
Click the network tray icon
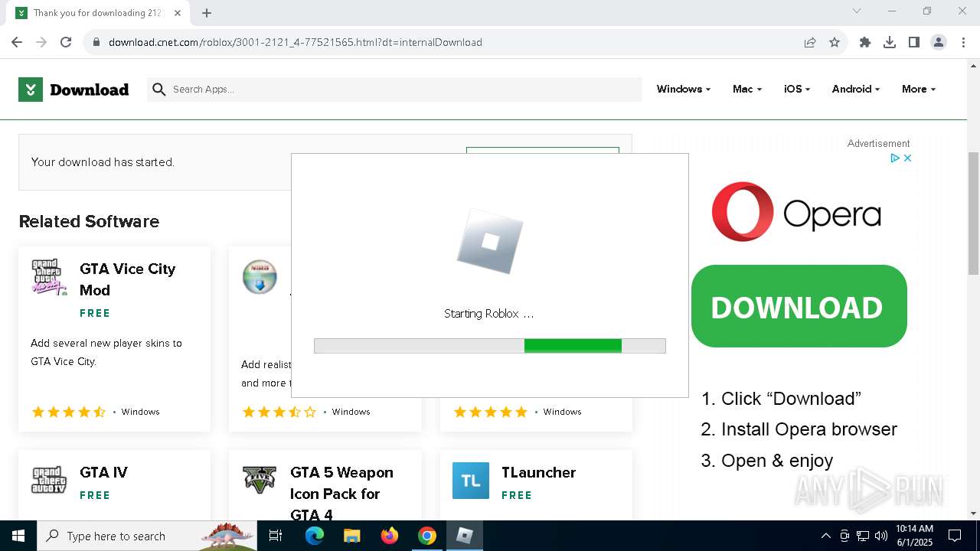pyautogui.click(x=863, y=536)
